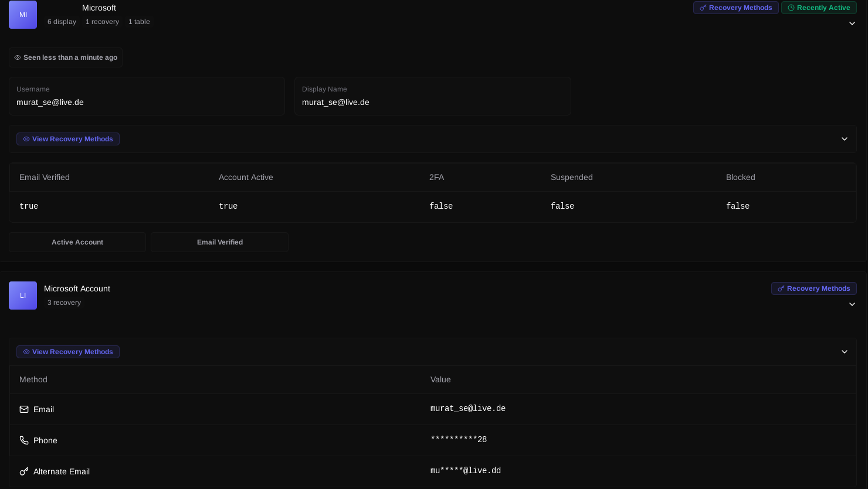Click the envelope icon in the Email row
Image resolution: width=868 pixels, height=489 pixels.
(x=24, y=409)
